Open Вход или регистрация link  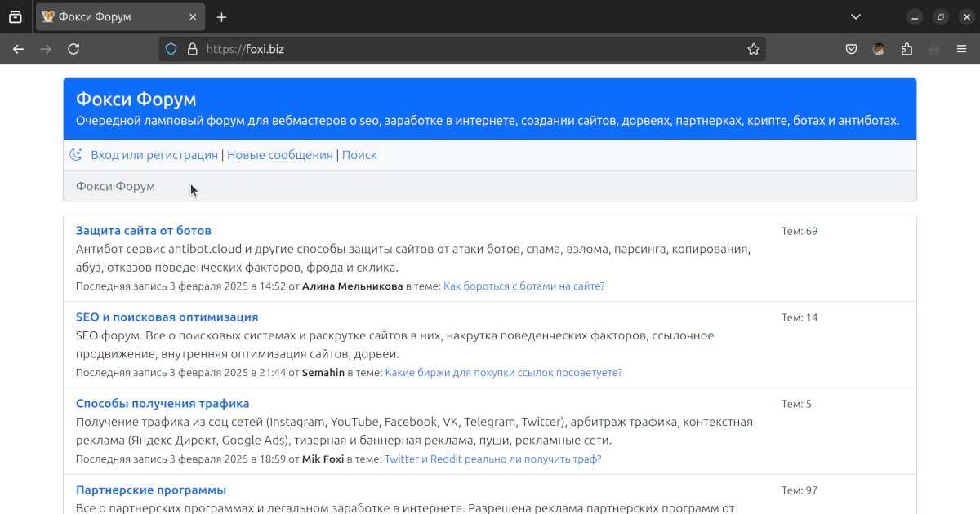154,155
